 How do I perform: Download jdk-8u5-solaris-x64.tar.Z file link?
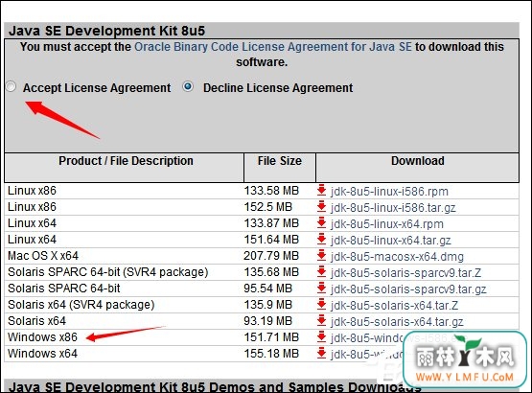click(394, 306)
